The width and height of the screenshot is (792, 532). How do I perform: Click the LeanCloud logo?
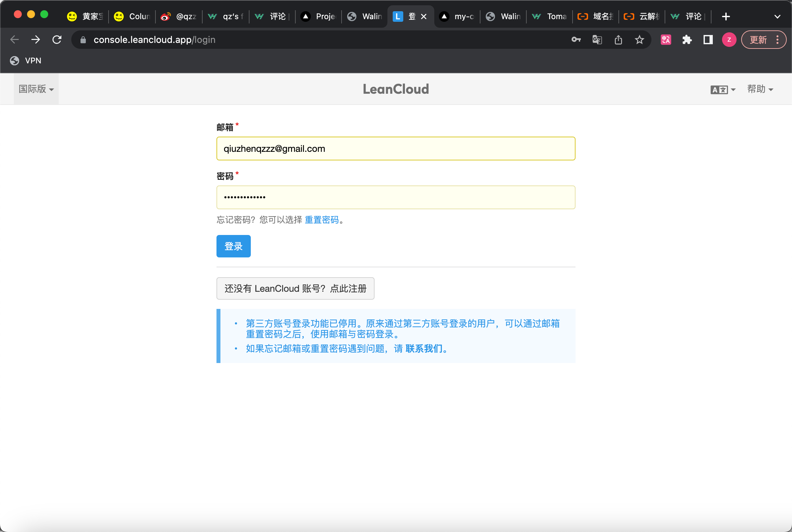396,89
